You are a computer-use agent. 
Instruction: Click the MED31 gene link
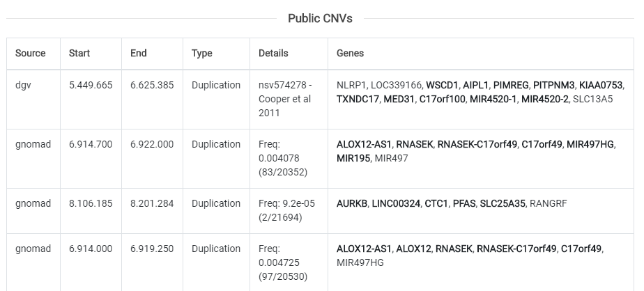[x=398, y=99]
